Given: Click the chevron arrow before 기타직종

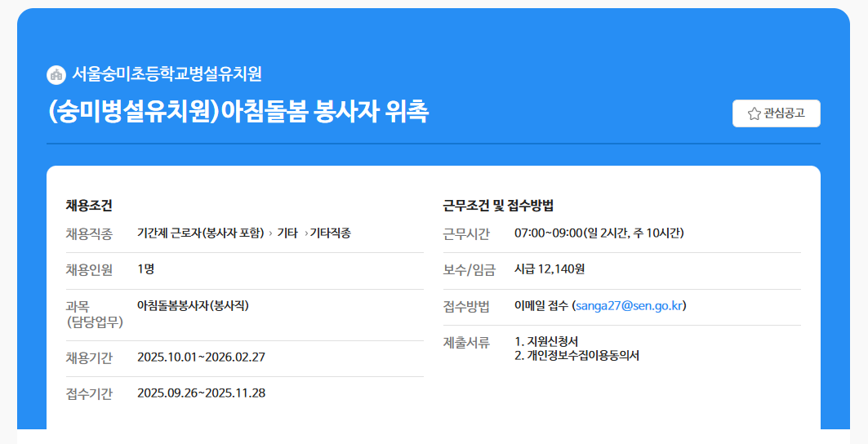Looking at the screenshot, I should [x=305, y=233].
